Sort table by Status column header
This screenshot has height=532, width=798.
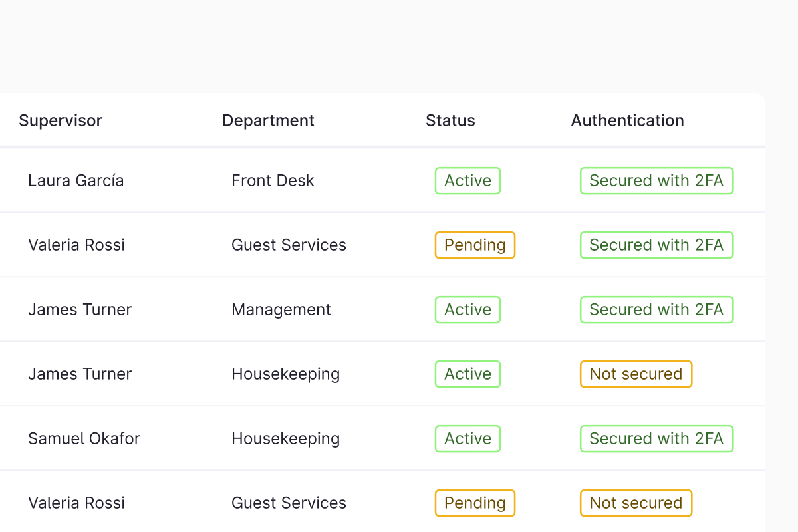tap(450, 120)
